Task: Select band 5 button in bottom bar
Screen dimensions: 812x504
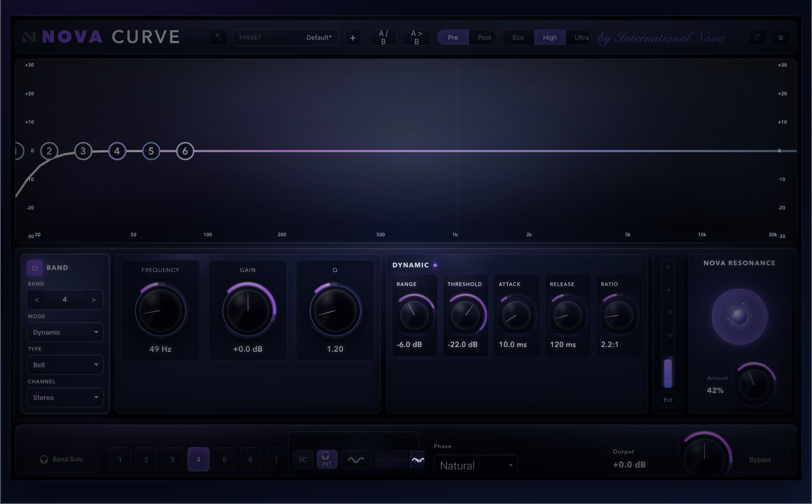Action: click(x=224, y=459)
